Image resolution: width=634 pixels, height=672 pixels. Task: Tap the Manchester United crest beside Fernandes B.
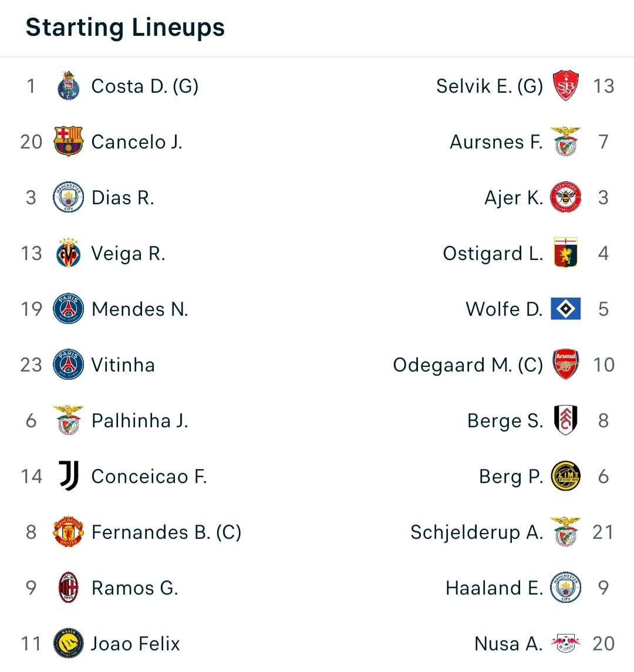(68, 531)
